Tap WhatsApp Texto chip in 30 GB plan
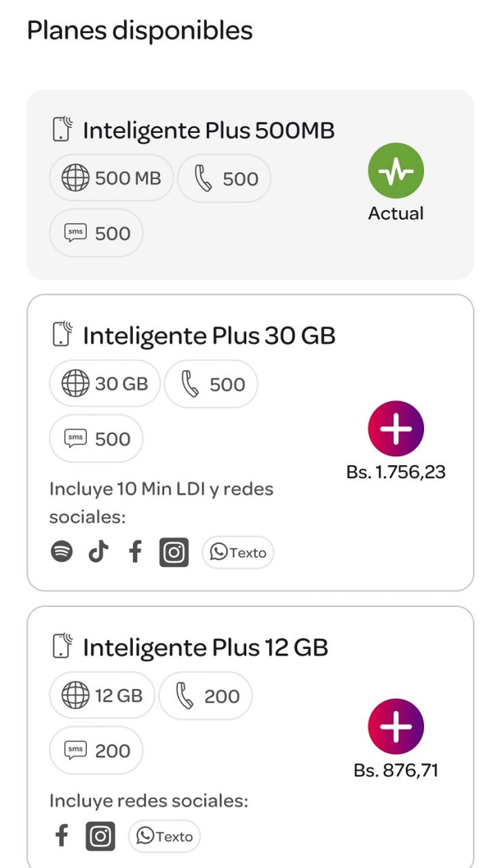The width and height of the screenshot is (502, 868). point(238,553)
